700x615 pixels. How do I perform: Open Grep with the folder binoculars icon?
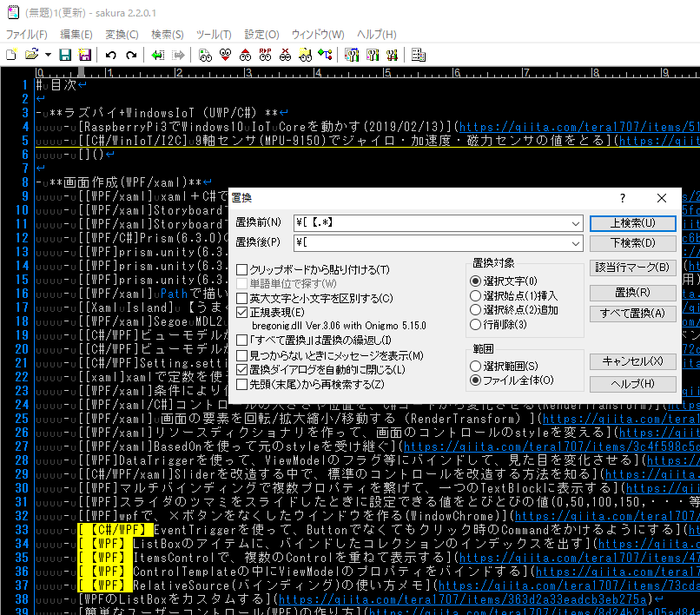[x=306, y=55]
